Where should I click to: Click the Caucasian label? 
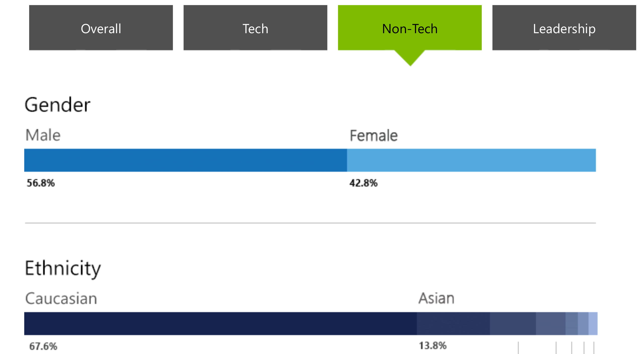61,299
